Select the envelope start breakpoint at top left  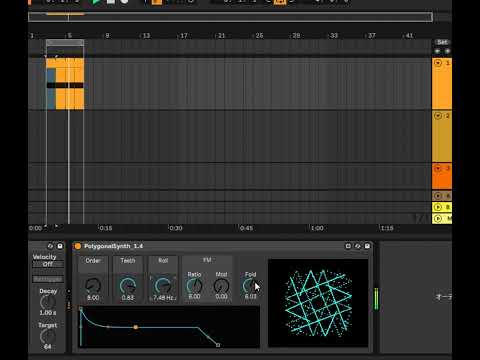[x=81, y=309]
